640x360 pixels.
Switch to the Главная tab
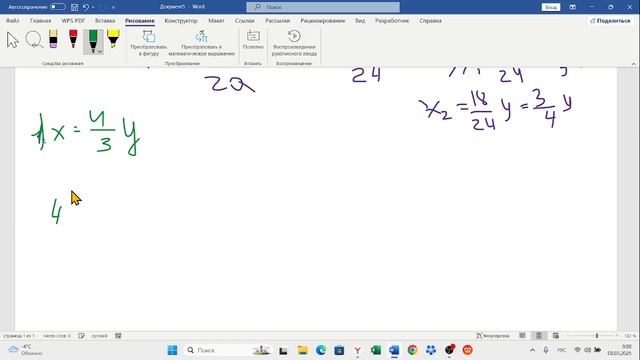(40, 21)
